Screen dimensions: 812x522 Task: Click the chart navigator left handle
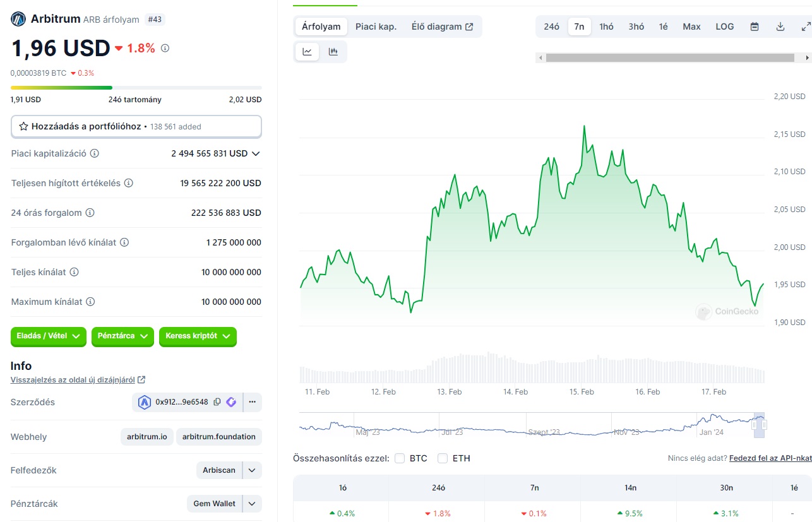click(x=754, y=425)
